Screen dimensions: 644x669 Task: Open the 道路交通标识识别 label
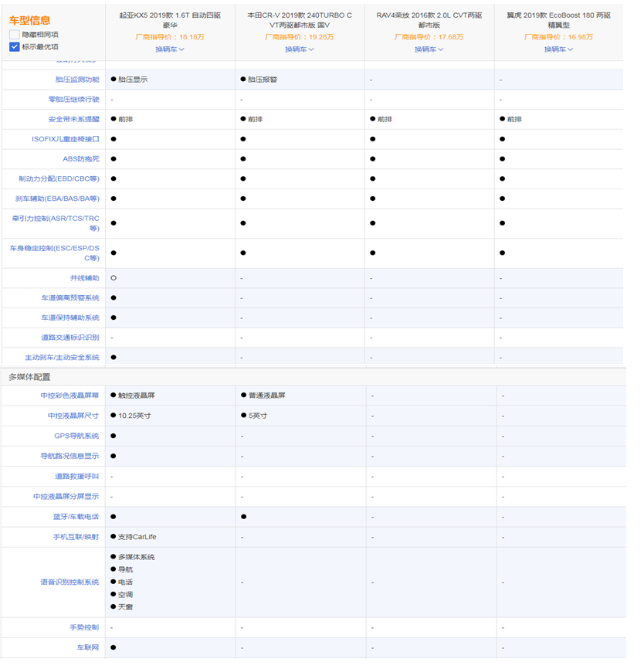(70, 338)
